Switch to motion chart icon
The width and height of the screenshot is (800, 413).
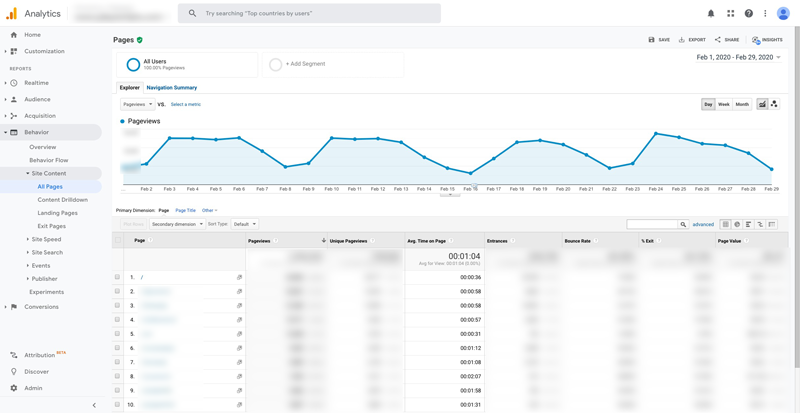click(774, 104)
